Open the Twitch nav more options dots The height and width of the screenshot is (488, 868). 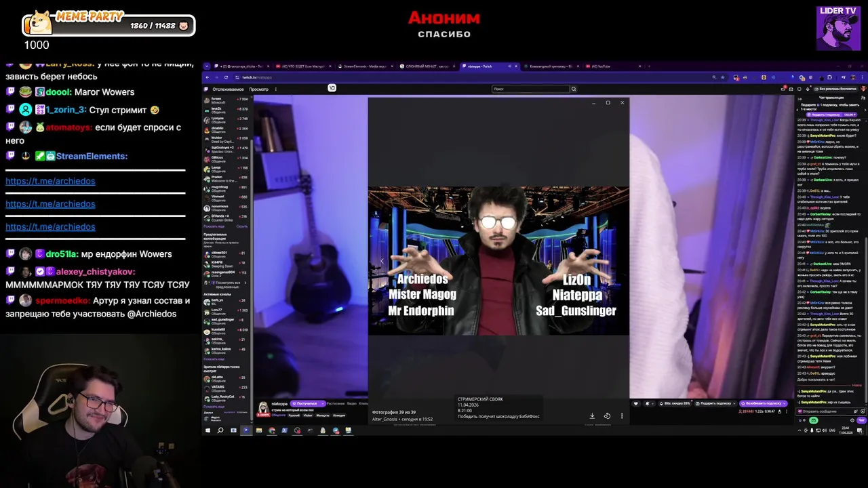pyautogui.click(x=276, y=89)
